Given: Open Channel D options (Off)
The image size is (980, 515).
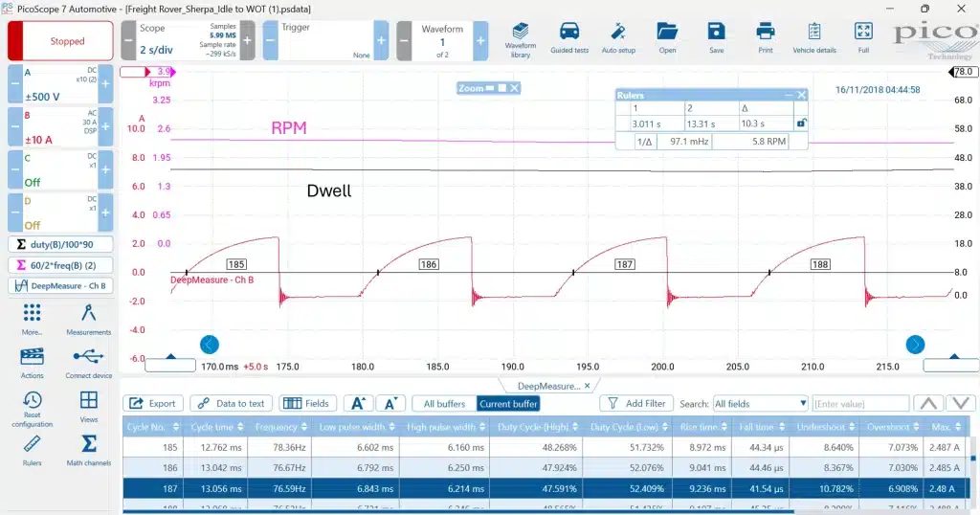Looking at the screenshot, I should (x=60, y=213).
